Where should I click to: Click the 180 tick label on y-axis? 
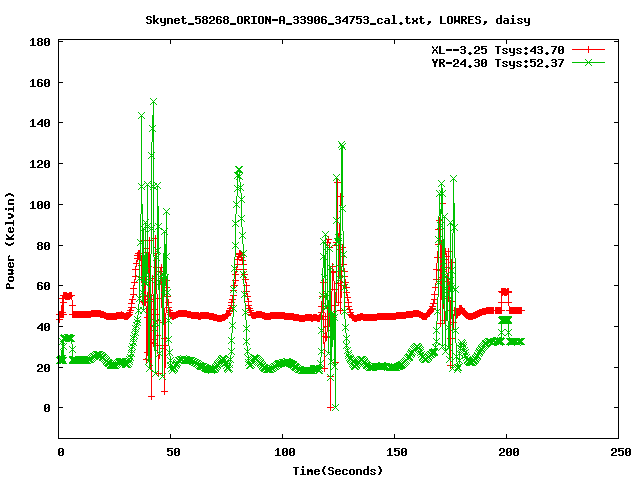coord(41,42)
